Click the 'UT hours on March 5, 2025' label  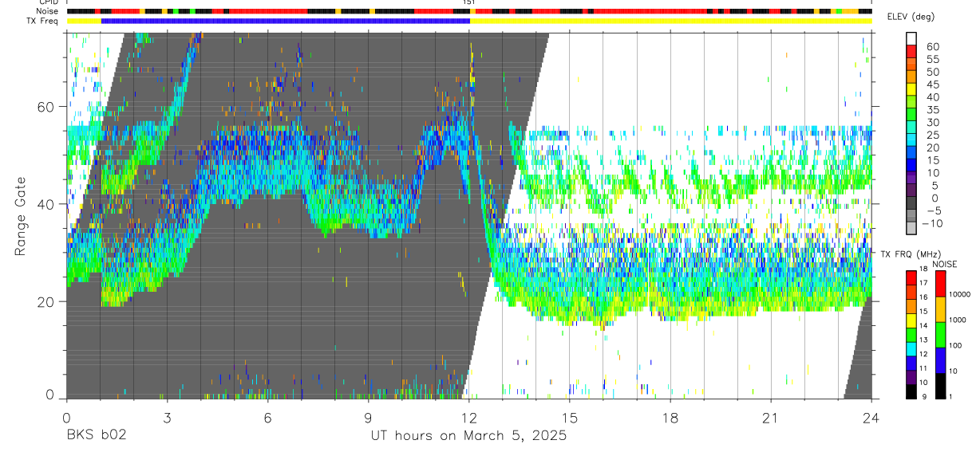(x=468, y=436)
